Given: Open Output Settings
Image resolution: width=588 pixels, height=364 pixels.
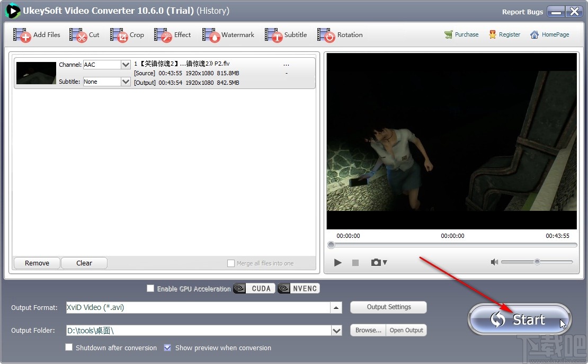Looking at the screenshot, I should [388, 307].
